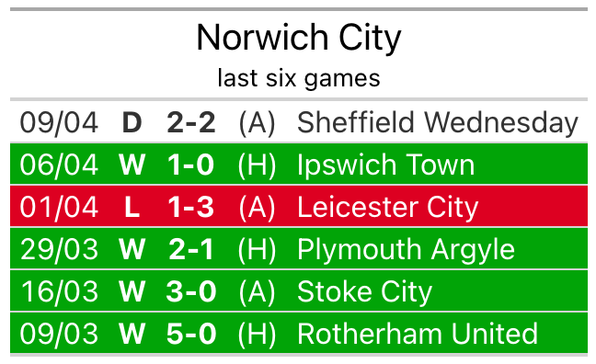Click the 5-0 score result
596x364 pixels.
coord(191,334)
